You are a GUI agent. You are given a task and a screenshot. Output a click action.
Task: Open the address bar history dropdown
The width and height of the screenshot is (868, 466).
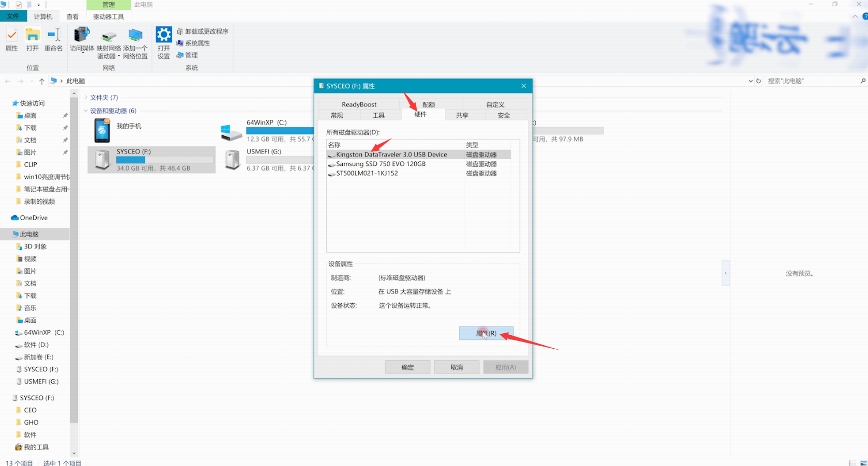click(x=751, y=81)
